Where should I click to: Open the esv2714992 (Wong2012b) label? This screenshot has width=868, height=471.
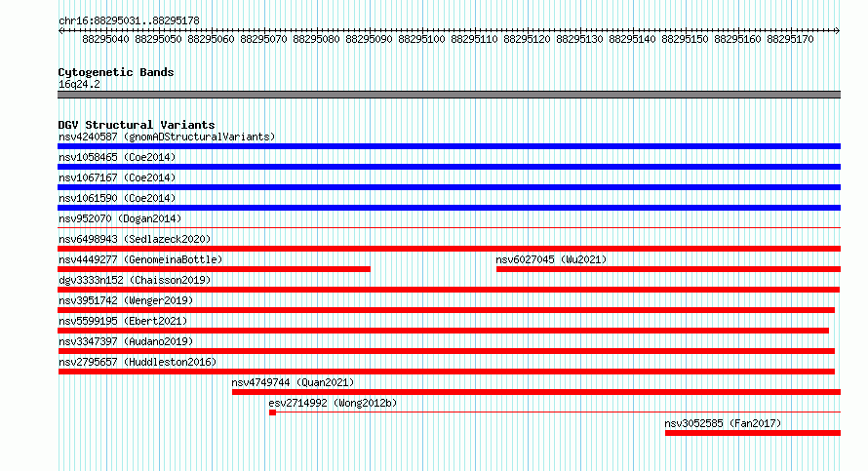[x=333, y=403]
